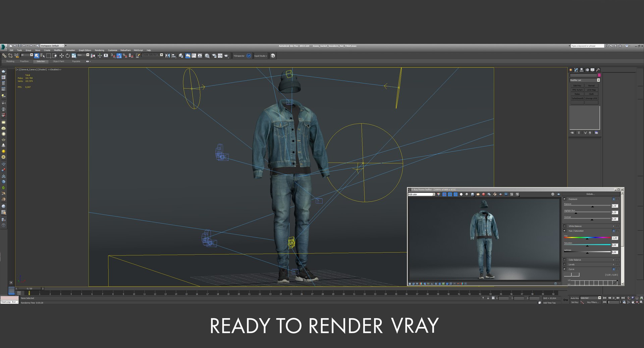Choose the Select and Rotate tool

click(67, 56)
